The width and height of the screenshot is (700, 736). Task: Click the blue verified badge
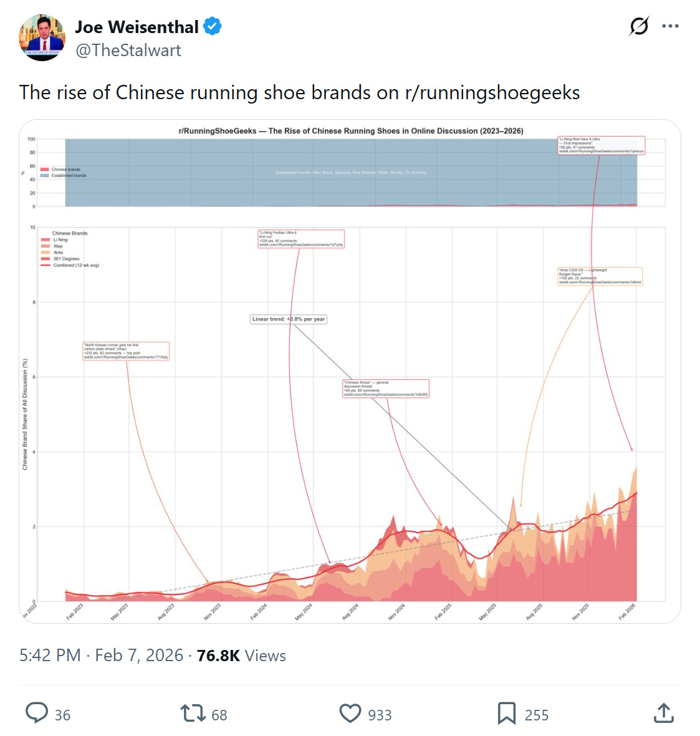213,26
